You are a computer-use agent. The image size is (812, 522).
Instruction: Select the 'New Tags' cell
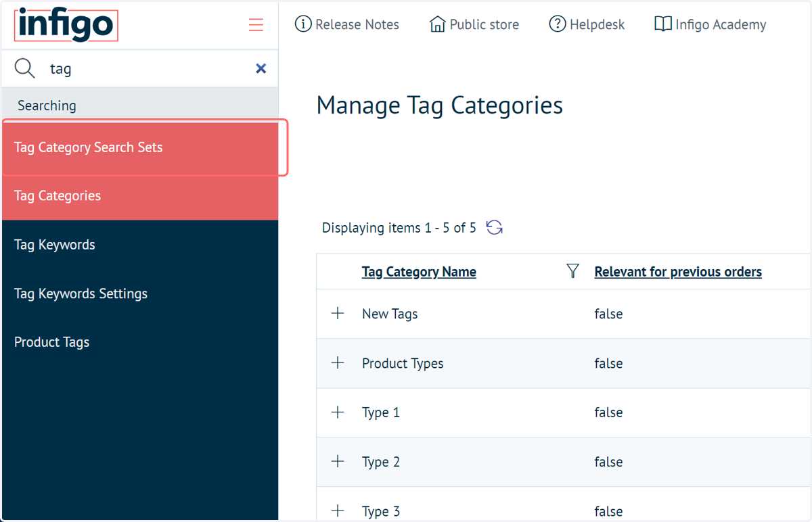click(x=390, y=314)
